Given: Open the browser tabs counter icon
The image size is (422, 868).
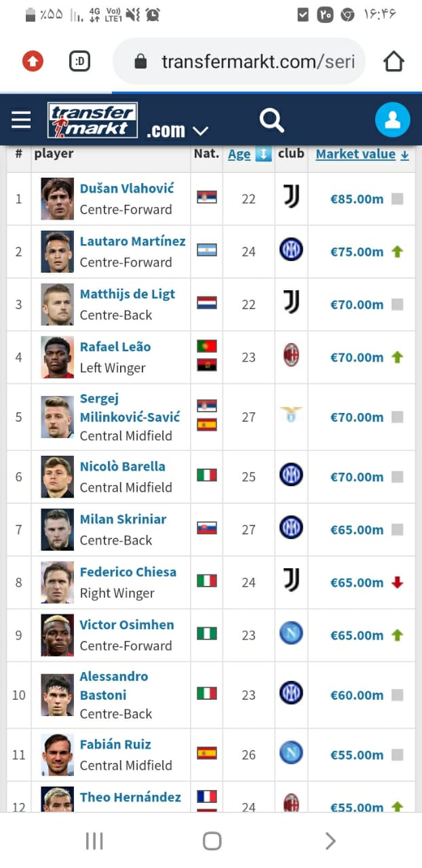Looking at the screenshot, I should pyautogui.click(x=80, y=62).
